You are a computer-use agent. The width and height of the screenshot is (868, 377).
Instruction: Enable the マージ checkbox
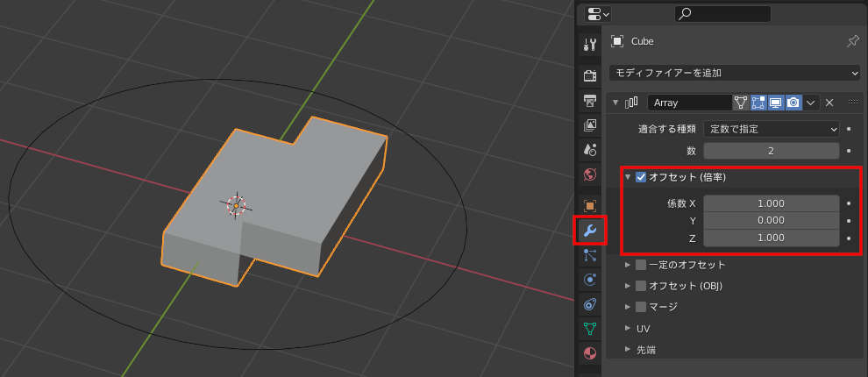click(641, 307)
